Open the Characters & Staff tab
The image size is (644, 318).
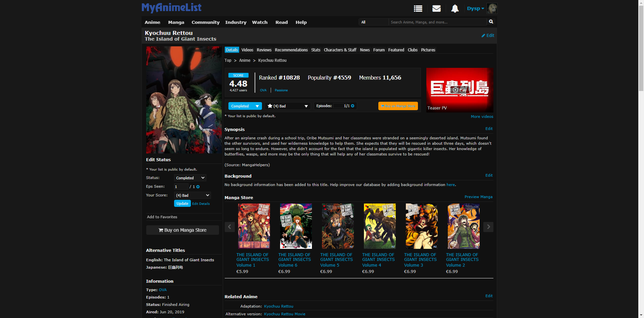click(340, 50)
